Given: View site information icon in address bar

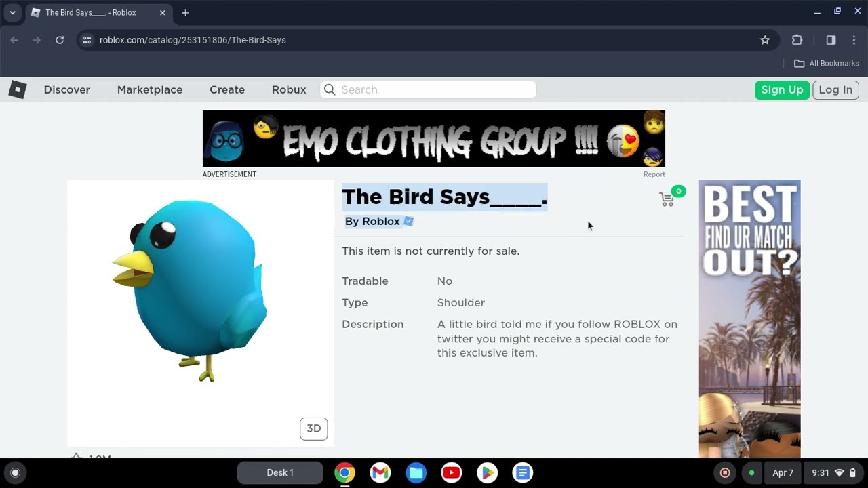Looking at the screenshot, I should 87,40.
